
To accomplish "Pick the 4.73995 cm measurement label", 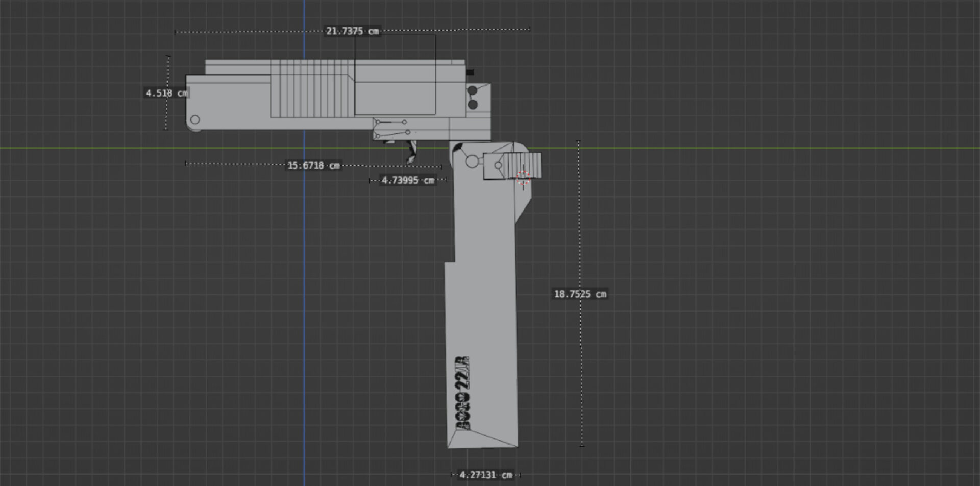I will 407,180.
